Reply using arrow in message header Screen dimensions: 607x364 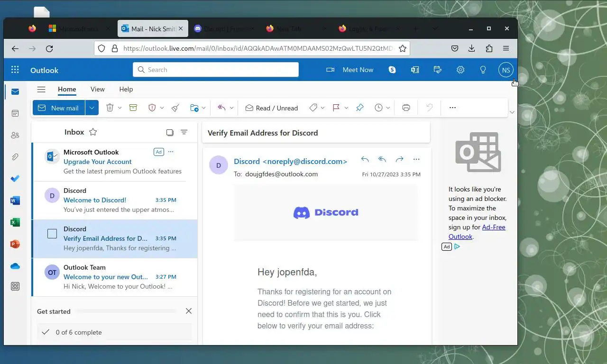click(x=365, y=159)
